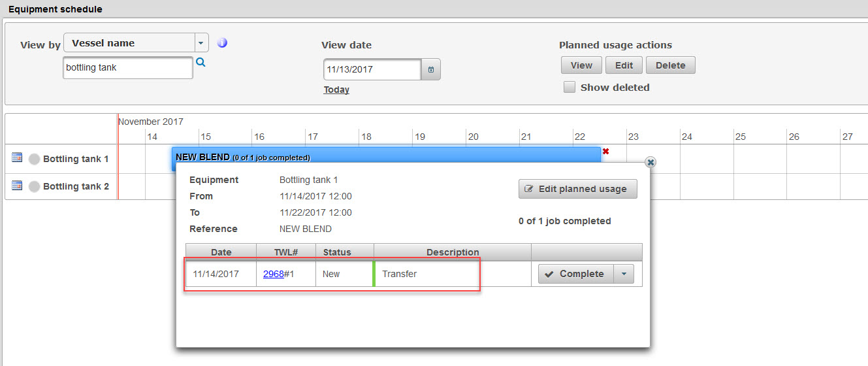This screenshot has height=366, width=868.
Task: Click the calendar icon for Bottling tank 2
Action: (x=18, y=186)
